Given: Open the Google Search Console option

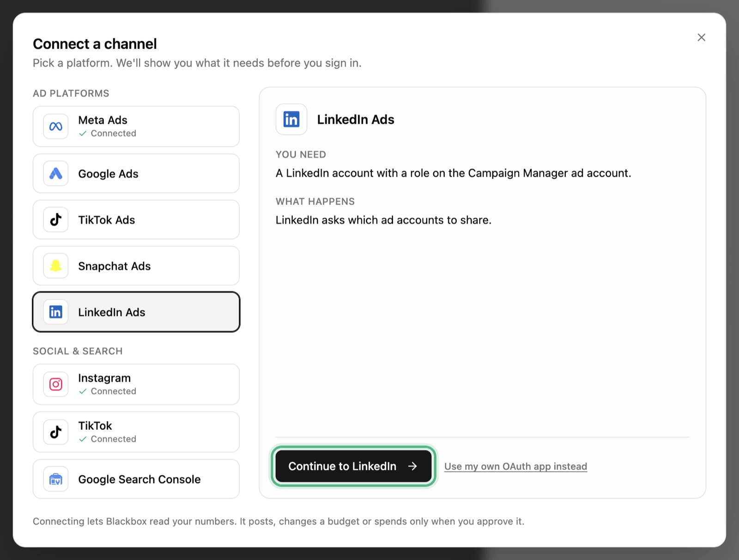Looking at the screenshot, I should coord(136,479).
